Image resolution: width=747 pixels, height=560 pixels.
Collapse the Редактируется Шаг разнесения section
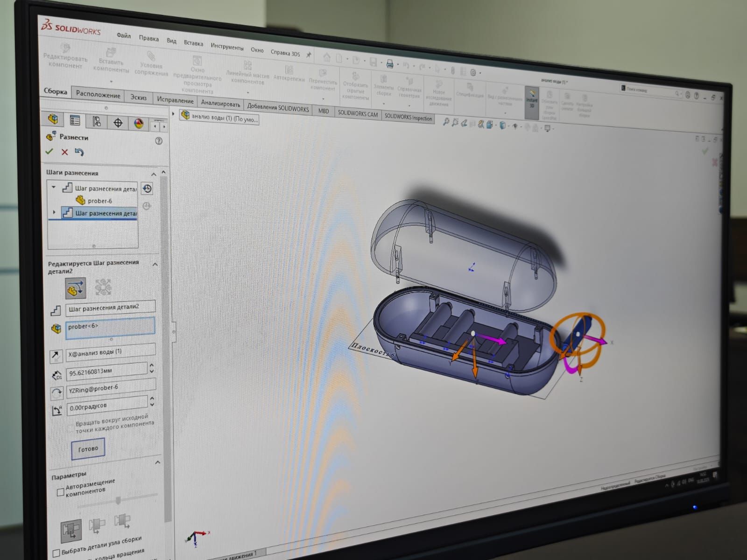pos(155,264)
